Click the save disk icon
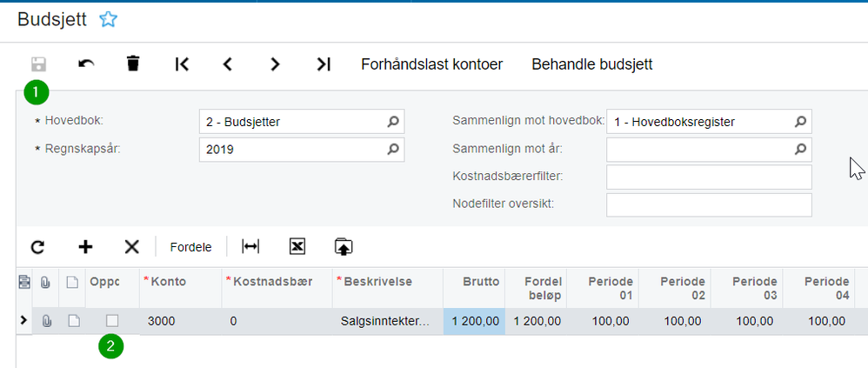 pos(39,64)
